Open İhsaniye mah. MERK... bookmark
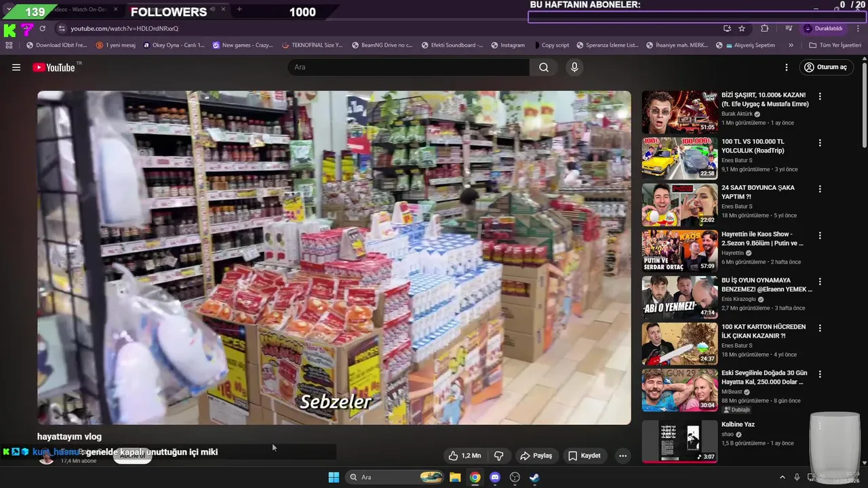This screenshot has height=488, width=868. tap(677, 45)
